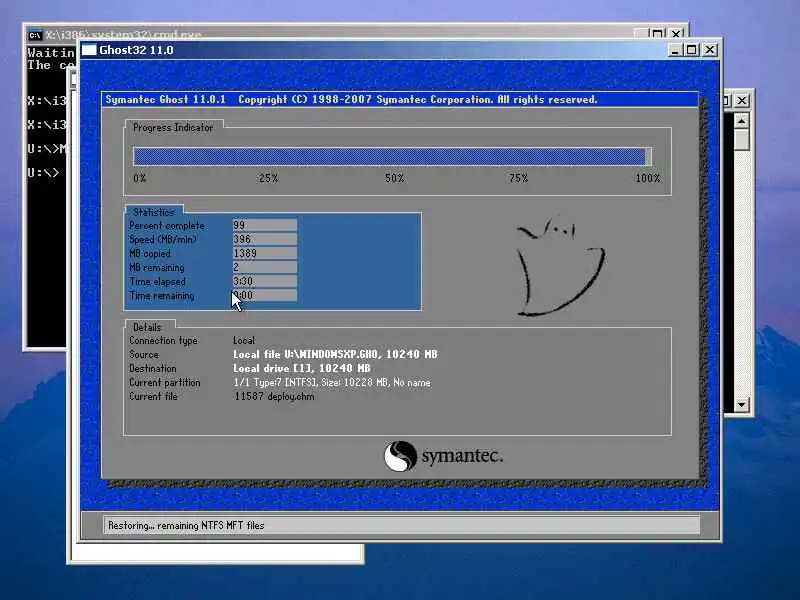Click the Percent complete value 99
This screenshot has height=600, width=800.
264,225
